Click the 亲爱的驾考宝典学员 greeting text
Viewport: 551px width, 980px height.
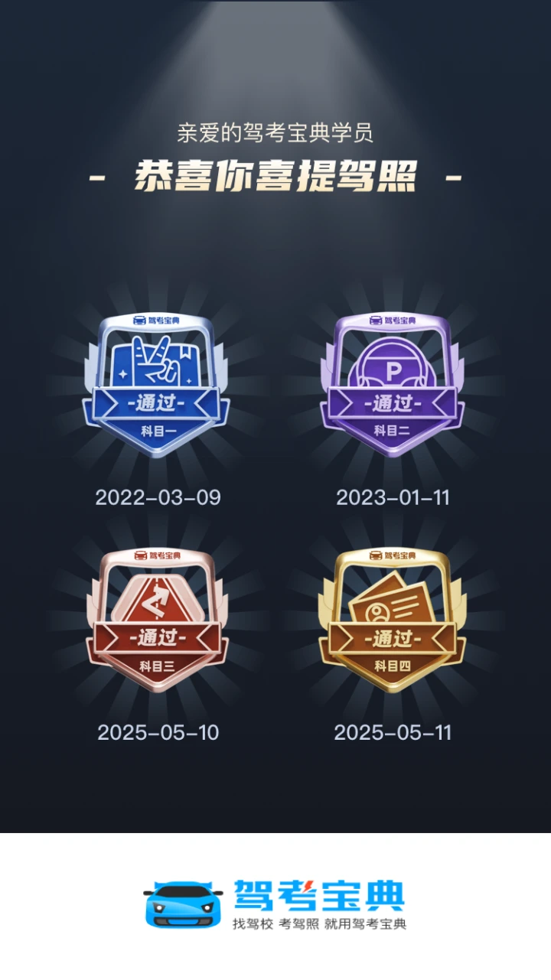(275, 134)
